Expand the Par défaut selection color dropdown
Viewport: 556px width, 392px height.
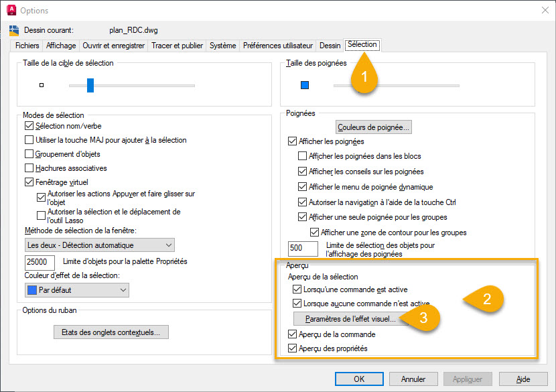pos(76,290)
